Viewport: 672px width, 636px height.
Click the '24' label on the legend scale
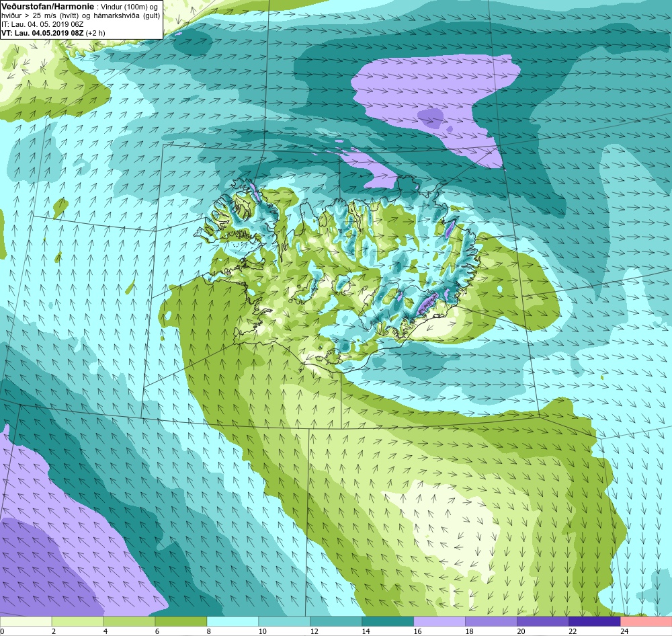point(624,631)
